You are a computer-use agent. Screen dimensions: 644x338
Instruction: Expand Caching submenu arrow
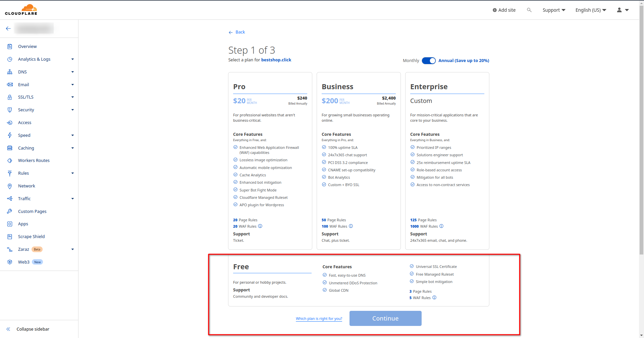(72, 148)
